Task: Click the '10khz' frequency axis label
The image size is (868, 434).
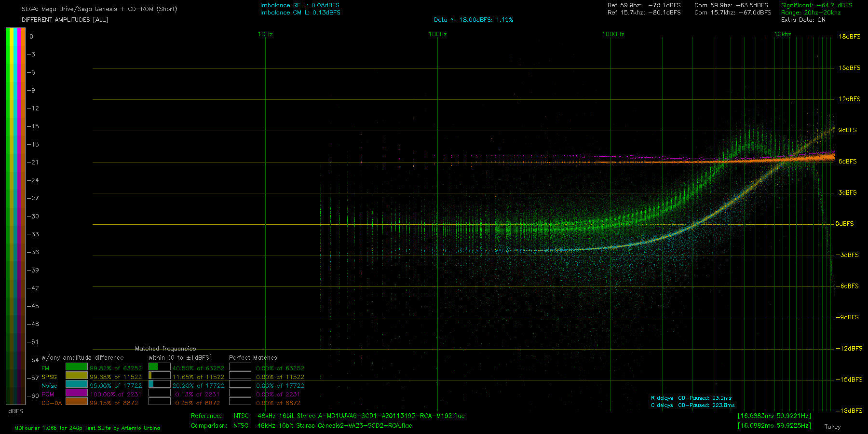Action: click(x=783, y=34)
